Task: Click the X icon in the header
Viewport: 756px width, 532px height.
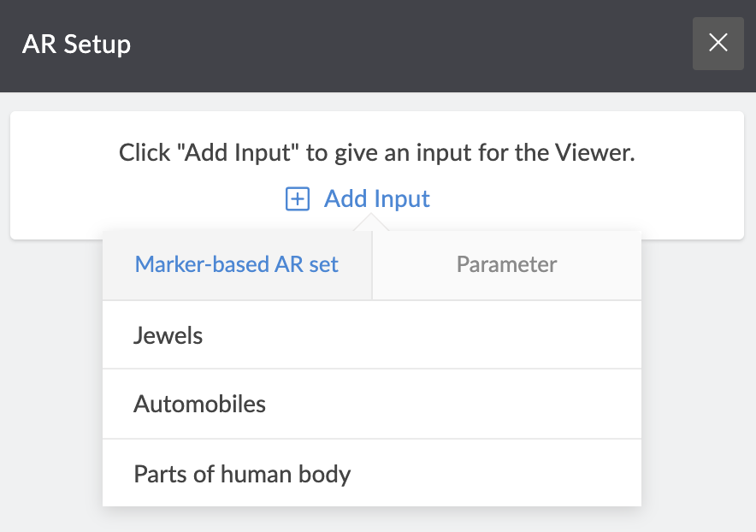Action: [x=718, y=43]
